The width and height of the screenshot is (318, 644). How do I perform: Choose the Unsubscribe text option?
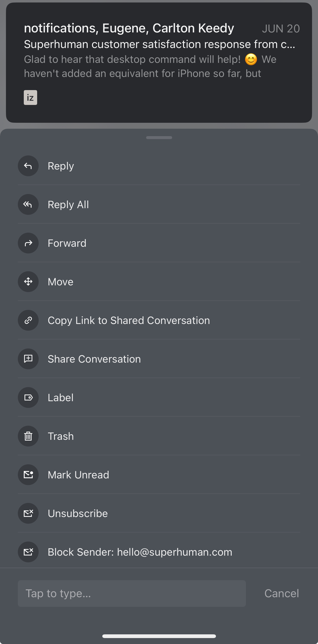coord(78,514)
